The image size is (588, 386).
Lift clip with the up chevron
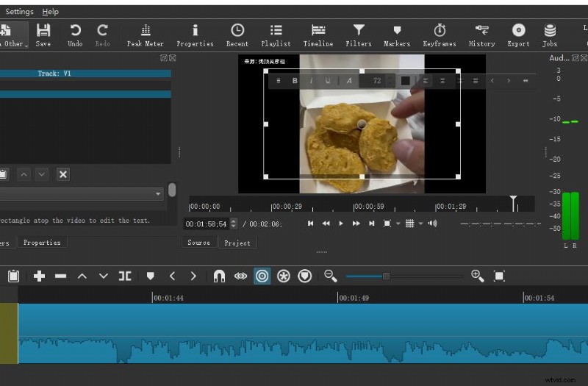[x=82, y=276]
